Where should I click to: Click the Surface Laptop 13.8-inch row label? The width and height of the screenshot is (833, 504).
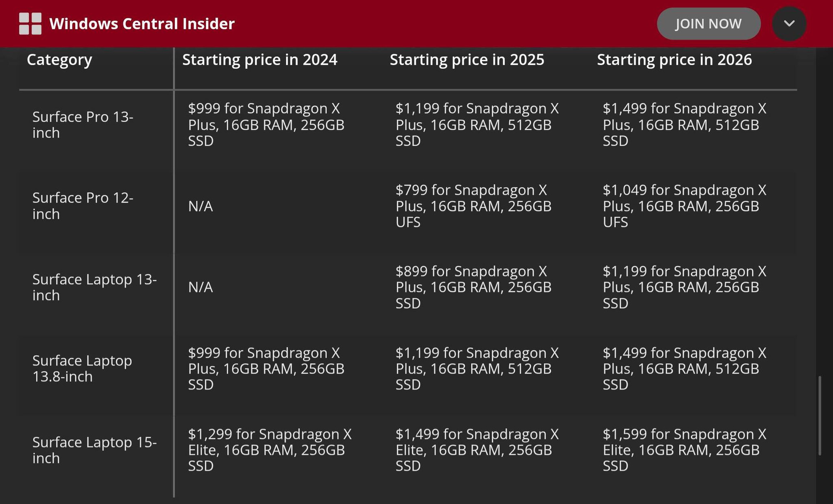coord(82,369)
